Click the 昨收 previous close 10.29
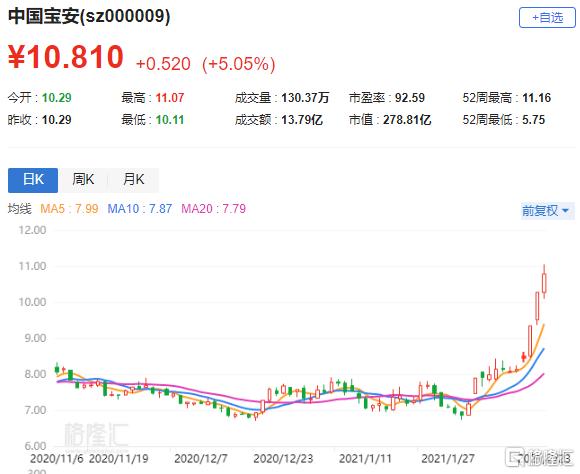The width and height of the screenshot is (580, 474). 57,120
